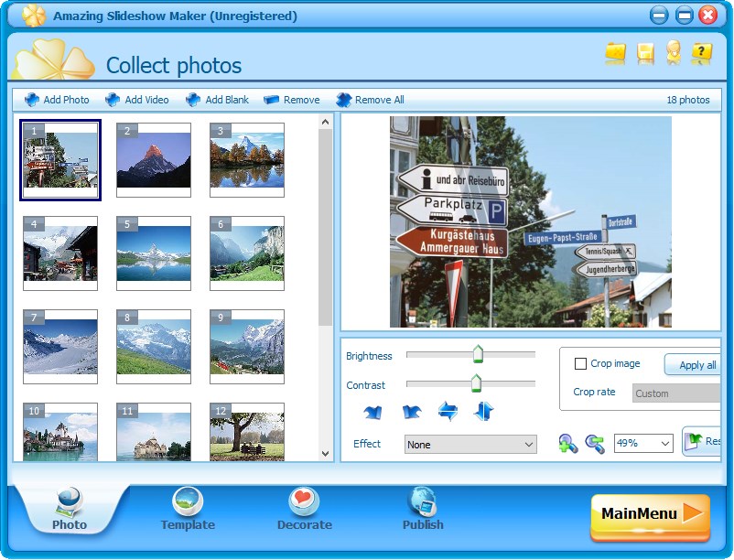Click the user registration person icon
Image resolution: width=734 pixels, height=560 pixels.
pyautogui.click(x=674, y=52)
